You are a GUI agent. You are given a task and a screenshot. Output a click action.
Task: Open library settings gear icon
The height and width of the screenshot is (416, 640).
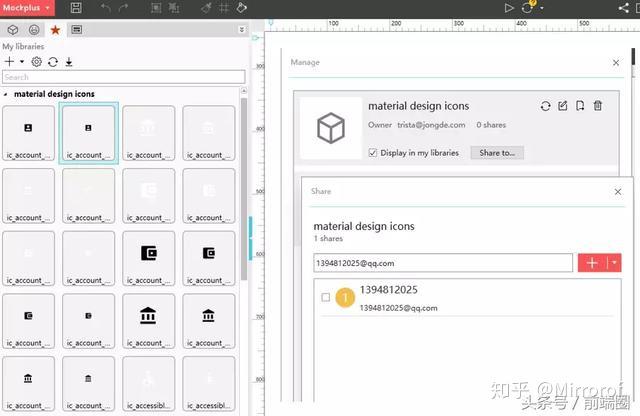[x=37, y=62]
